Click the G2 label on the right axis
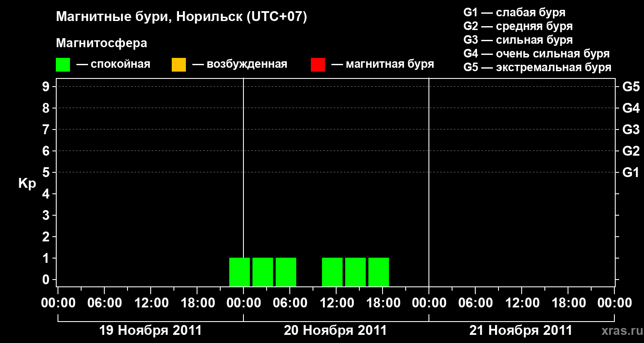This screenshot has height=343, width=644. [x=631, y=151]
